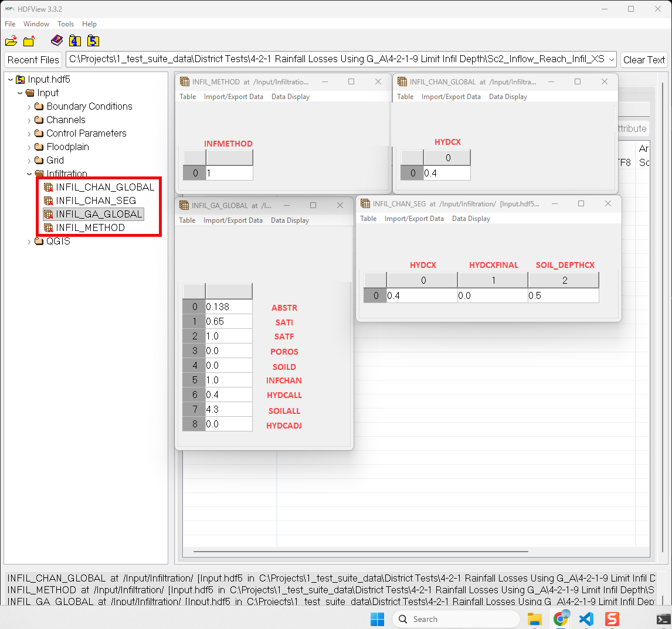Open the Help book icon

point(56,40)
